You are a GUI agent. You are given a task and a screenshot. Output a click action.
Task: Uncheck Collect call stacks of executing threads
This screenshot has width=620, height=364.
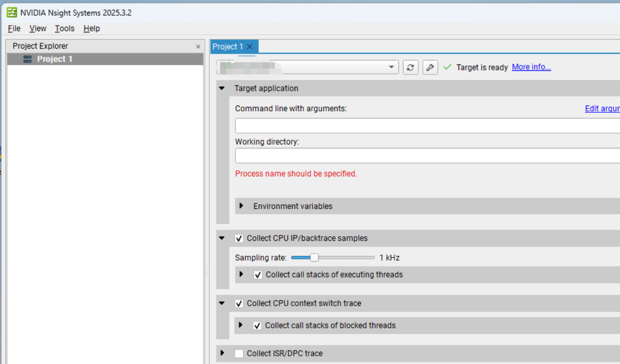point(258,274)
